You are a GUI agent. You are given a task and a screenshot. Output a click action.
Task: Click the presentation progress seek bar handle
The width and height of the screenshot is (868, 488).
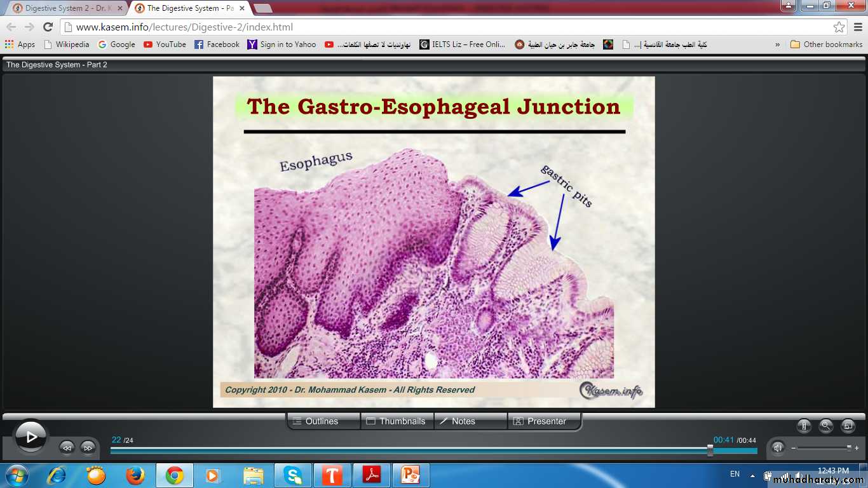710,451
